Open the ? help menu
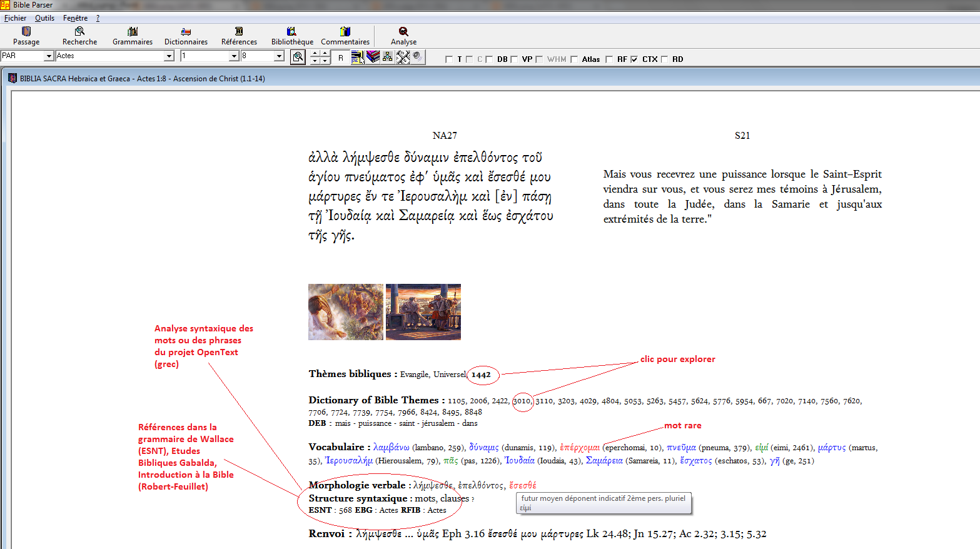This screenshot has height=549, width=980. (x=98, y=18)
